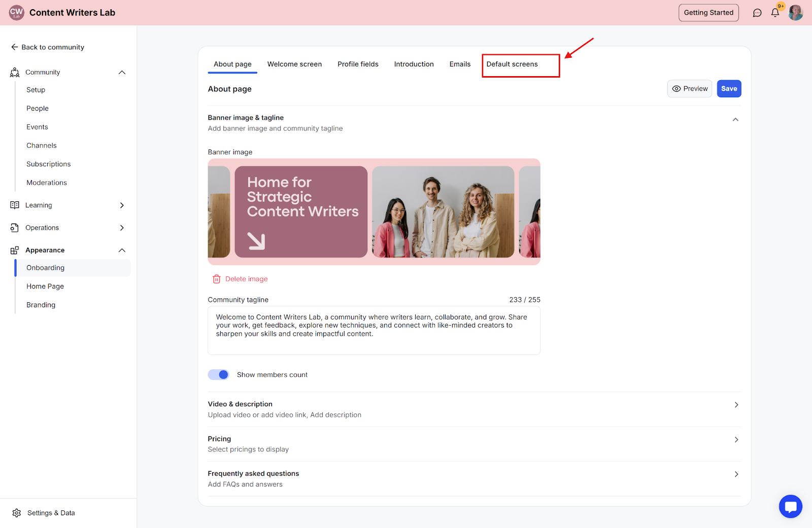
Task: Open the user profile avatar
Action: pyautogui.click(x=795, y=13)
